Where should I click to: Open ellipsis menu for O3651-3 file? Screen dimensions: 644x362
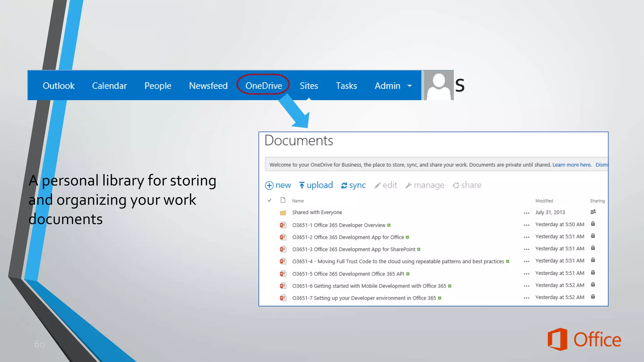coord(526,250)
